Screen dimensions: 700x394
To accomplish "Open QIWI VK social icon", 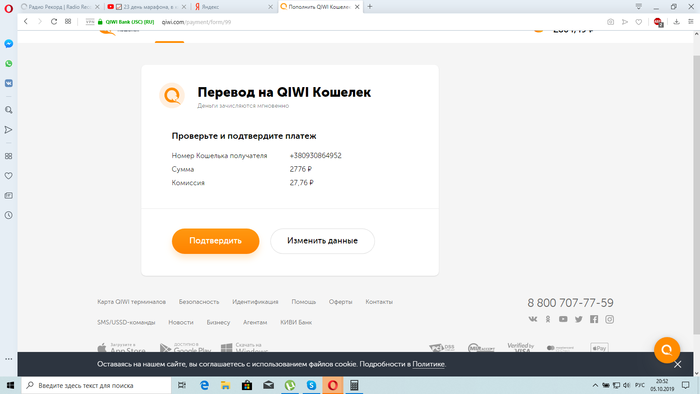I will coord(533,319).
